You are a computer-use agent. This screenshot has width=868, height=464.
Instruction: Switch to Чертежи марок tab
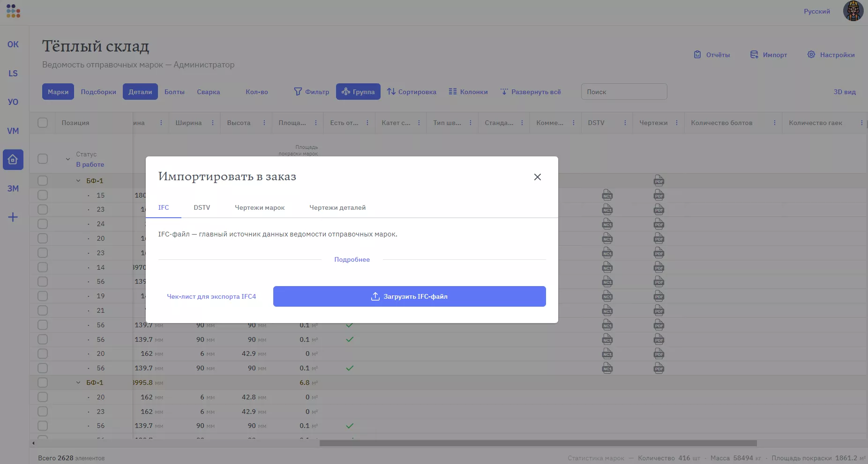tap(260, 207)
